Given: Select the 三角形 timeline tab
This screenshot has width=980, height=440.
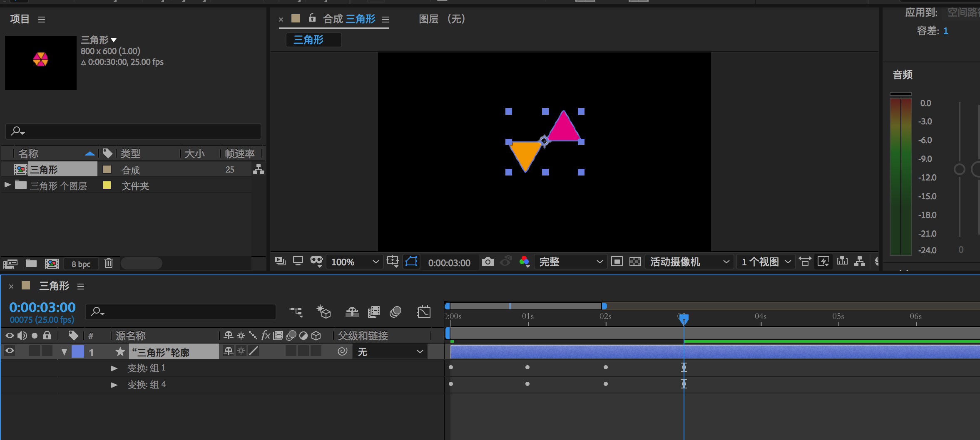Looking at the screenshot, I should click(x=54, y=286).
